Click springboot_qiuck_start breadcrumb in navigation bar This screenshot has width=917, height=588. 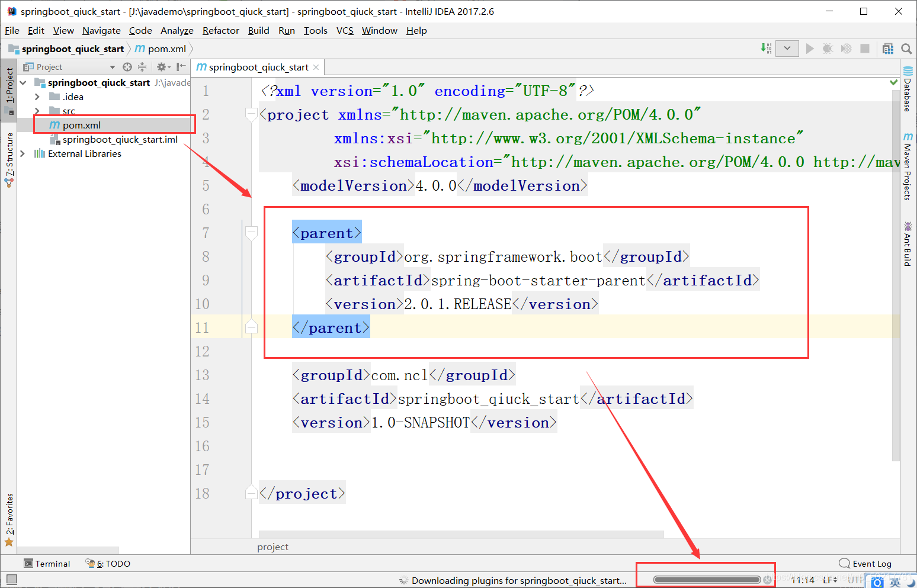[66, 49]
